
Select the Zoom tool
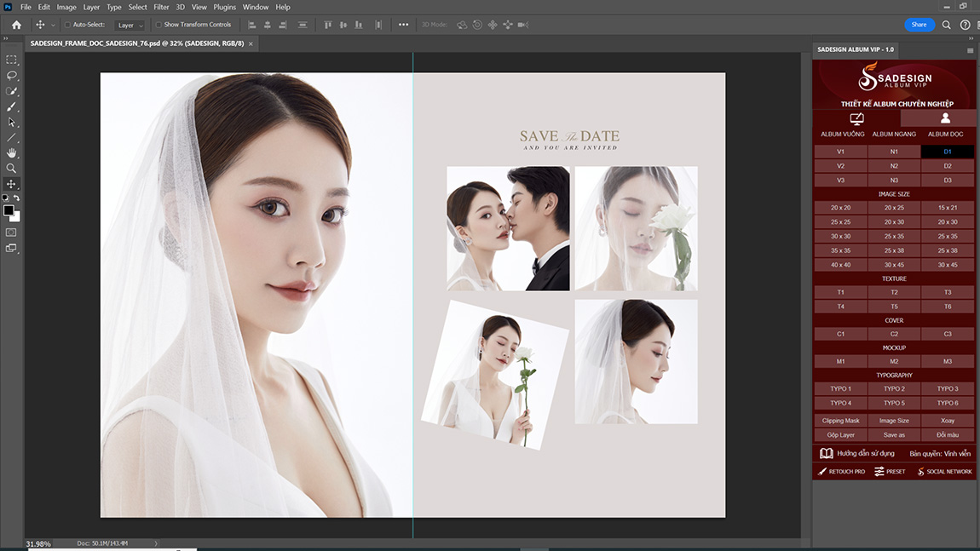pos(11,168)
